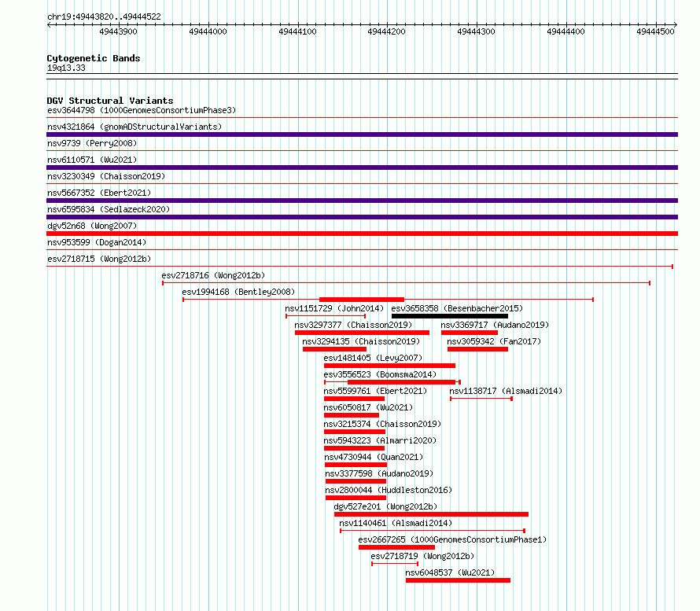Select the nsv3294135 (Chaisson2019) label
This screenshot has width=700, height=611.
pyautogui.click(x=361, y=341)
